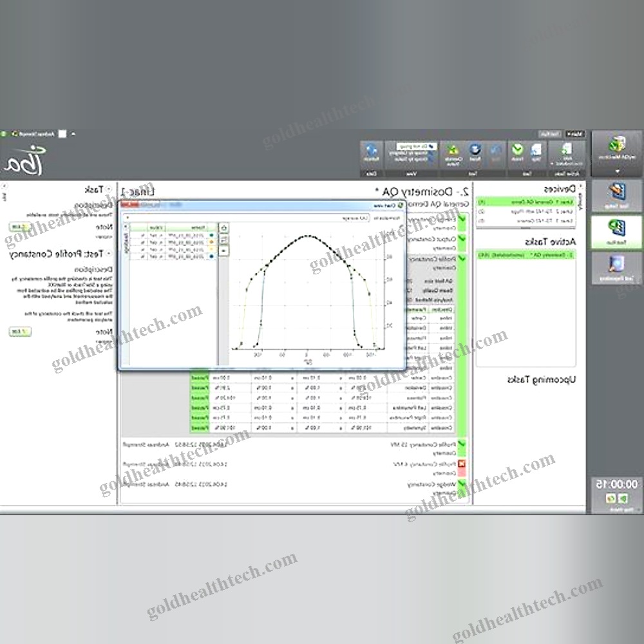This screenshot has height=644, width=644.
Task: Switch to the Main ribbon tab
Action: (x=575, y=135)
